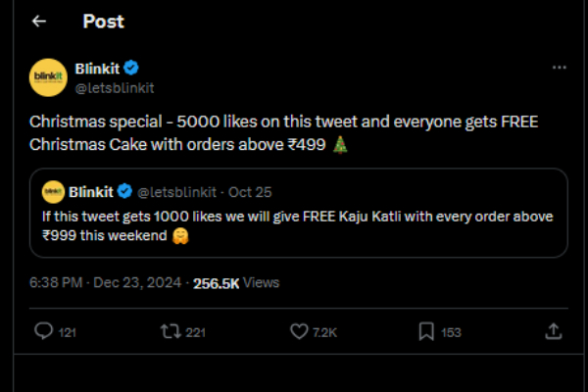Click the repost icon
Screen dimensions: 588x392
[x=171, y=332]
